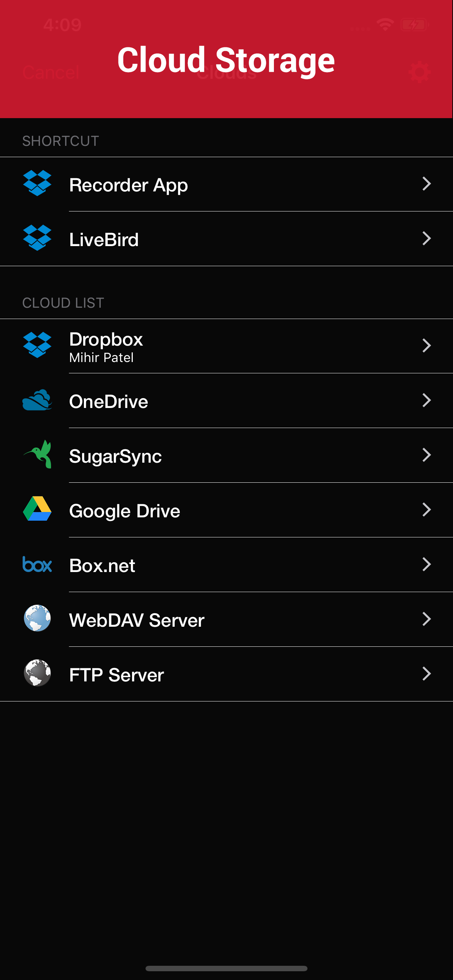Tap the Dropbox logo in Cloud List
453x980 pixels.
click(x=37, y=345)
